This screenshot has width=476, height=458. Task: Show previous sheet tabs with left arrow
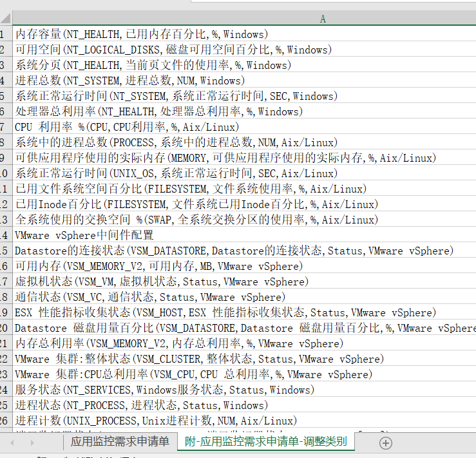pyautogui.click(x=12, y=443)
